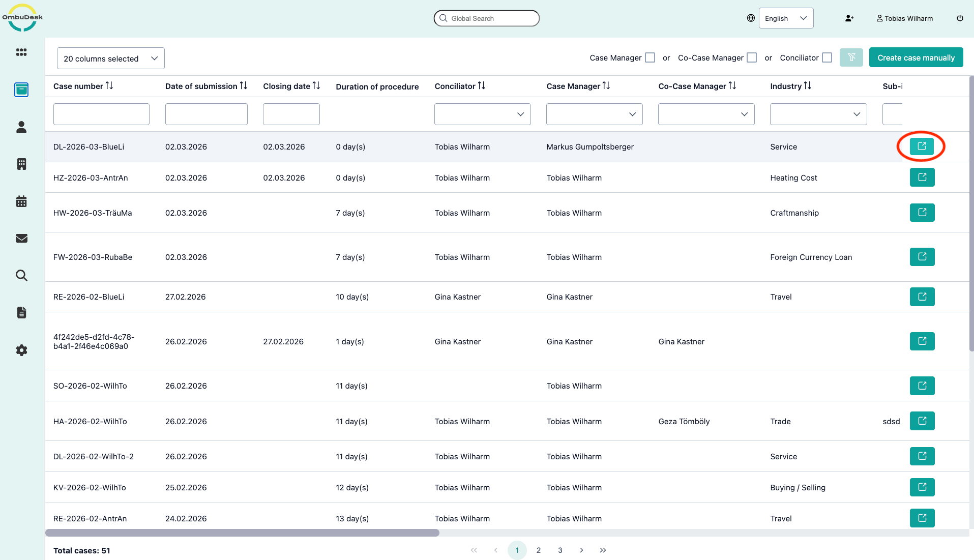Click the building icon in sidebar
The image size is (974, 560).
click(21, 164)
